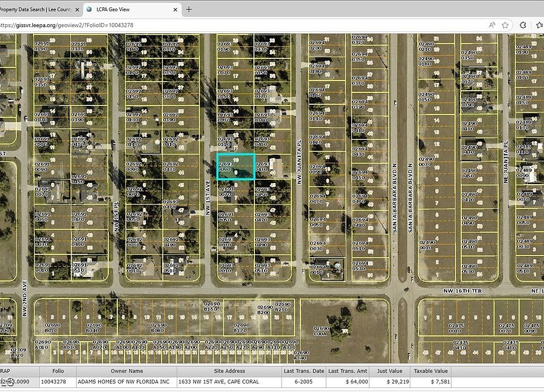Screen dimensions: 544x392
Task: Click the NW 2ND AVE street label
Action: click(24, 299)
